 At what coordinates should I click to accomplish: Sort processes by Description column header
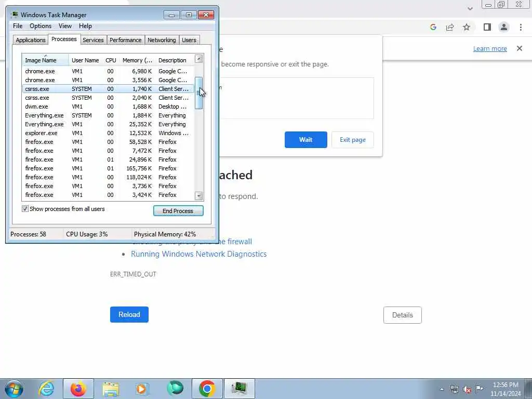(x=175, y=60)
